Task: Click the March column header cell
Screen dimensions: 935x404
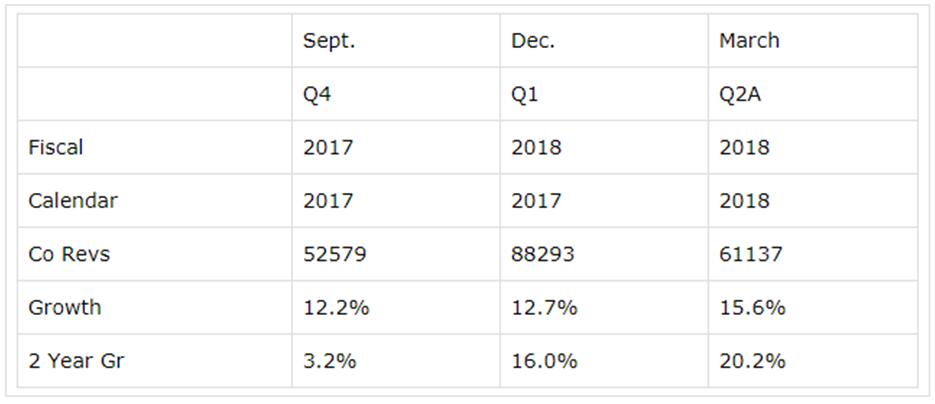Action: pos(749,41)
